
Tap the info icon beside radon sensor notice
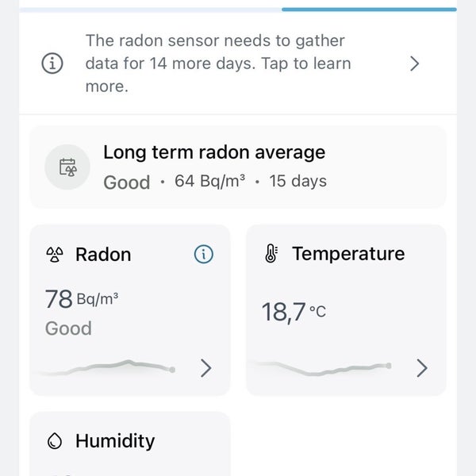(x=52, y=63)
